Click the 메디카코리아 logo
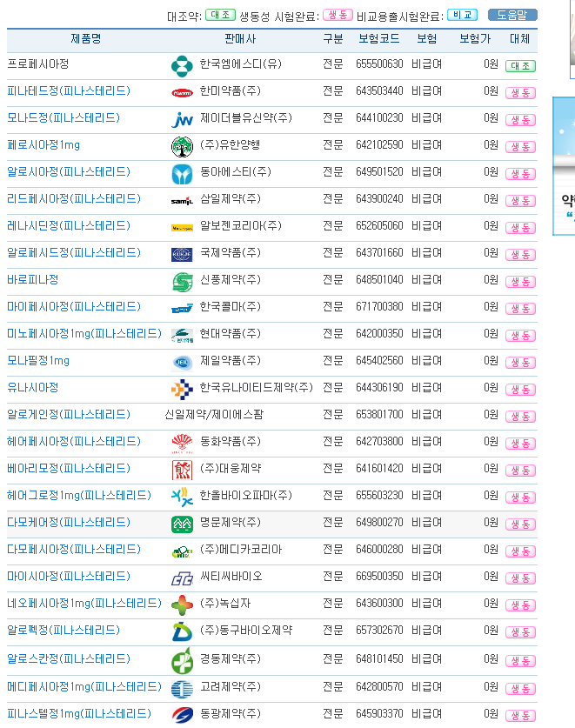The width and height of the screenshot is (575, 728). click(182, 551)
